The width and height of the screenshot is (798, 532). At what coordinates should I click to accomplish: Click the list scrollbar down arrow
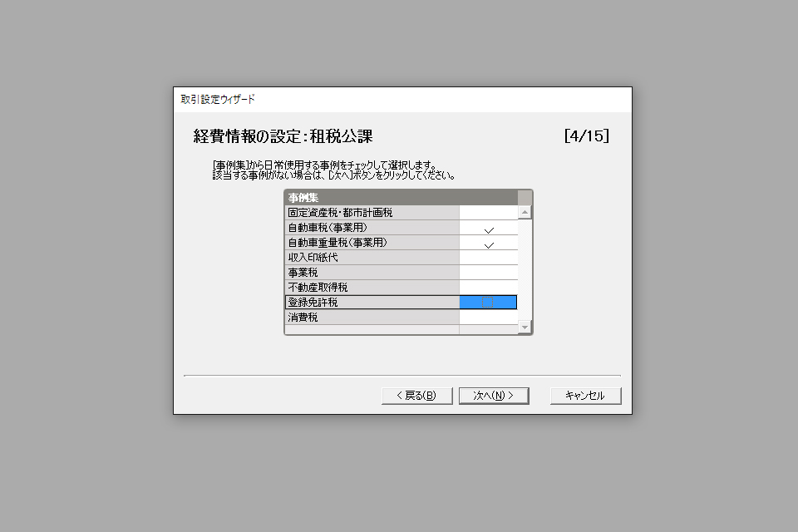(x=525, y=327)
